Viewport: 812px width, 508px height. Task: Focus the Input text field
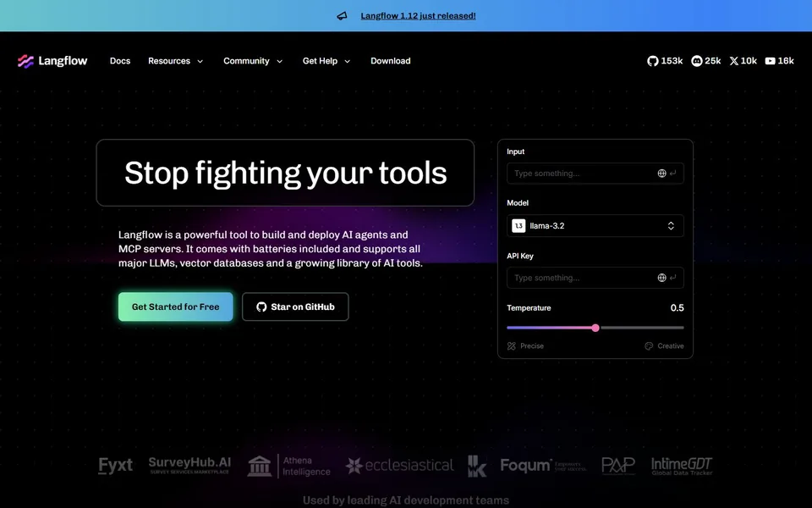(x=595, y=174)
